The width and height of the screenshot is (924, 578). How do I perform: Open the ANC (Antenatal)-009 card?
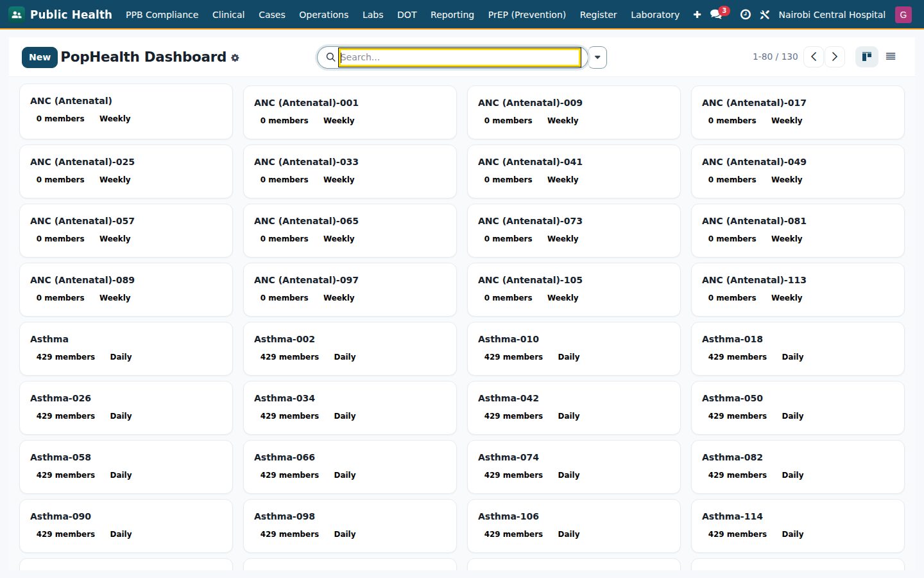coord(574,112)
